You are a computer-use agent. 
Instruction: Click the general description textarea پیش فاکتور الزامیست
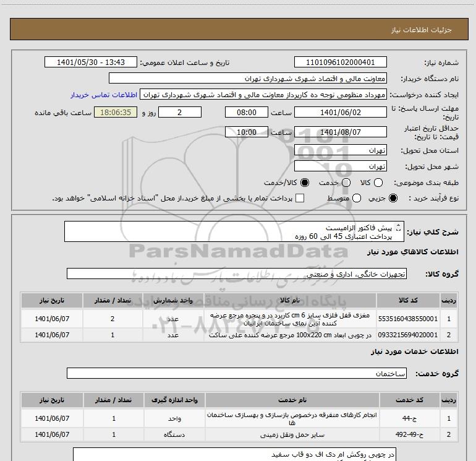click(x=234, y=231)
